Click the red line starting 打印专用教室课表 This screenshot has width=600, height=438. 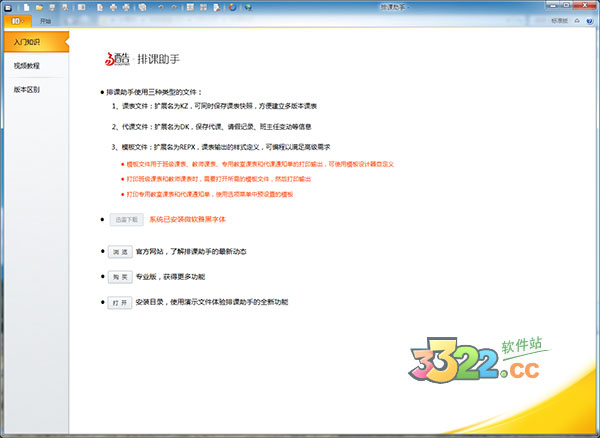(210, 194)
